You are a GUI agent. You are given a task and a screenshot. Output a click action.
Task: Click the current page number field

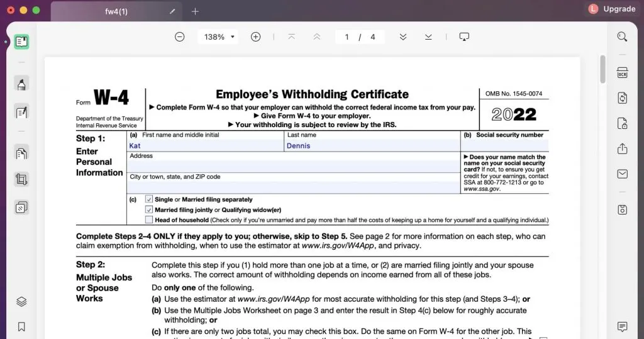click(347, 37)
